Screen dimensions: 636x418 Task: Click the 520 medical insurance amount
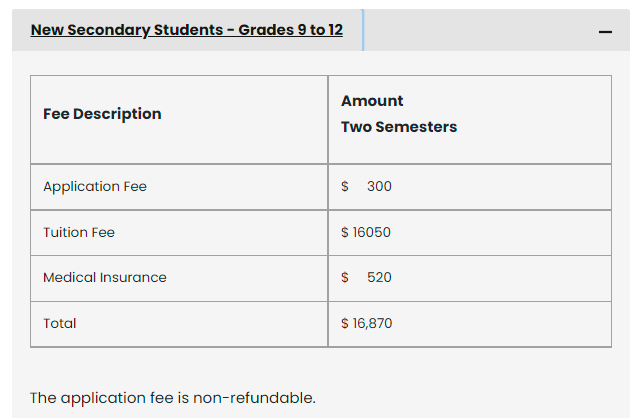(x=379, y=277)
